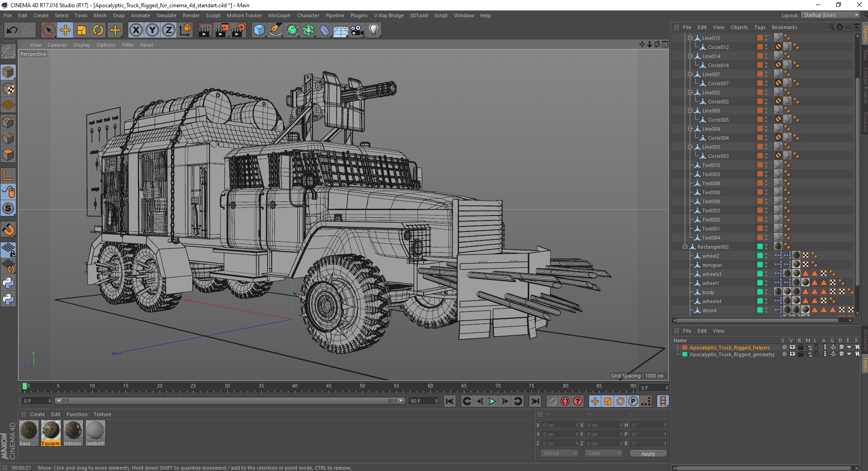
Task: Open the Object Manager Tags menu
Action: point(760,27)
